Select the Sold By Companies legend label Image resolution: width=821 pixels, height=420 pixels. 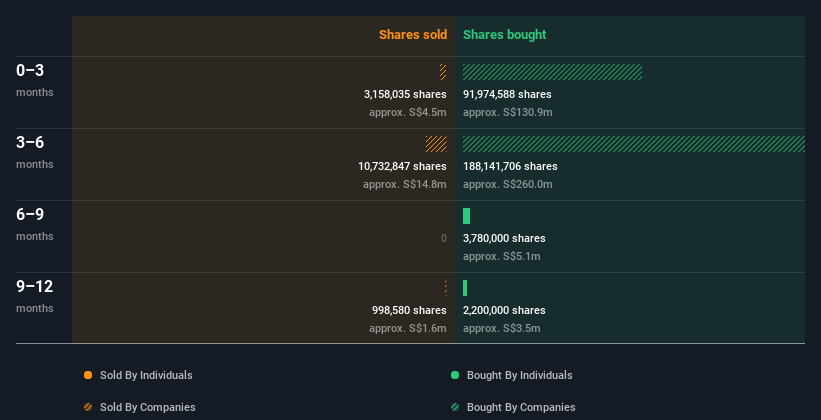[x=148, y=407]
